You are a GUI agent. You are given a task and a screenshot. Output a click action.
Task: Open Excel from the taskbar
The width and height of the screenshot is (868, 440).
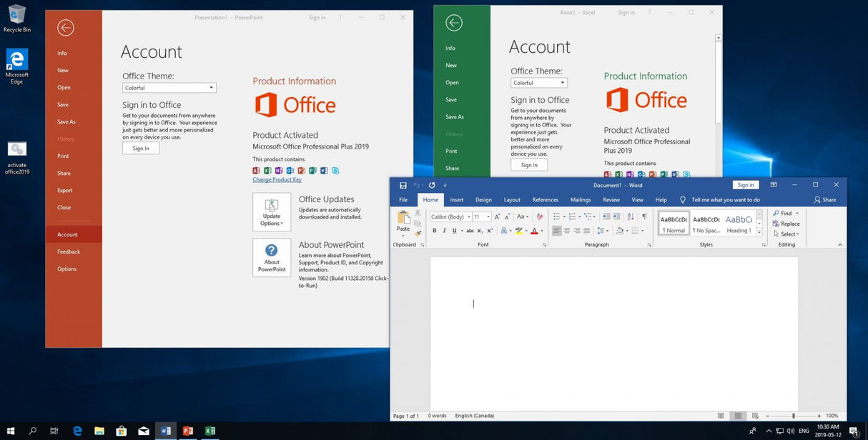209,431
